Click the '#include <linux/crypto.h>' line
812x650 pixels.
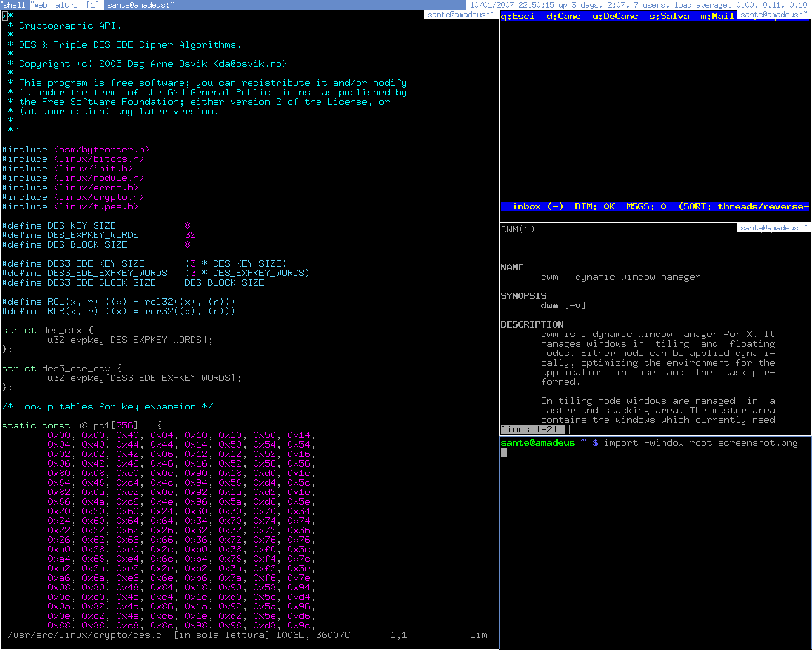tap(73, 197)
